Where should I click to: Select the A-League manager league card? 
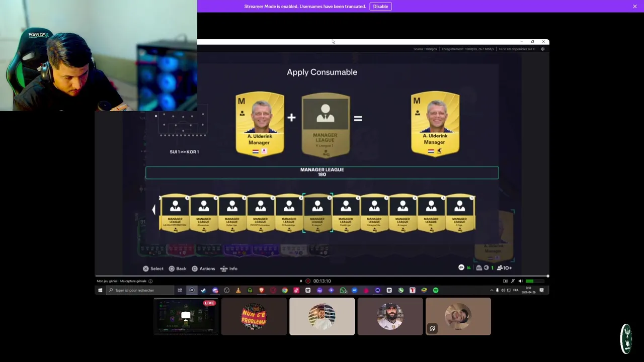point(403,213)
